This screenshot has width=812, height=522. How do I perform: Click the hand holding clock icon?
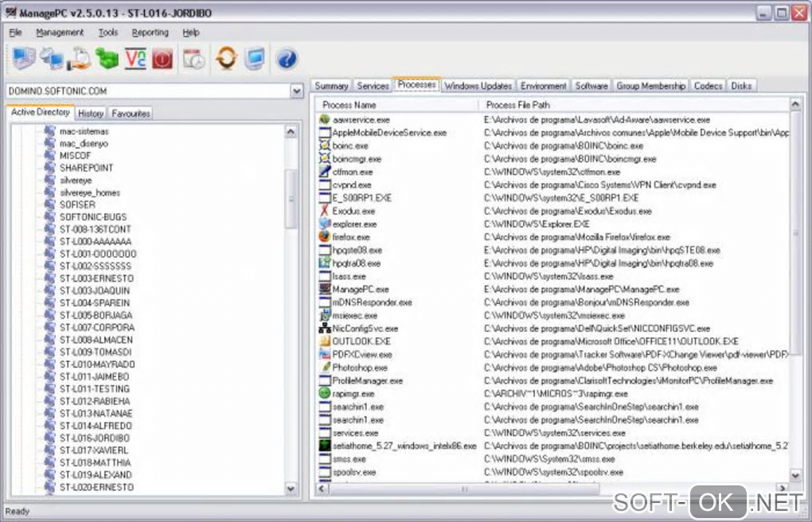[80, 59]
